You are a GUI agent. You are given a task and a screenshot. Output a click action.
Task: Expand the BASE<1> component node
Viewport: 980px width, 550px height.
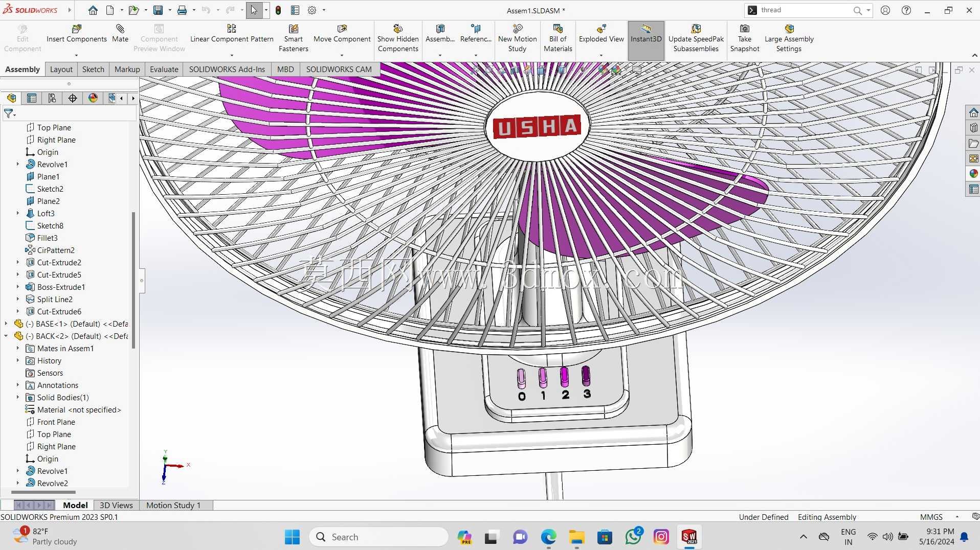pyautogui.click(x=6, y=324)
